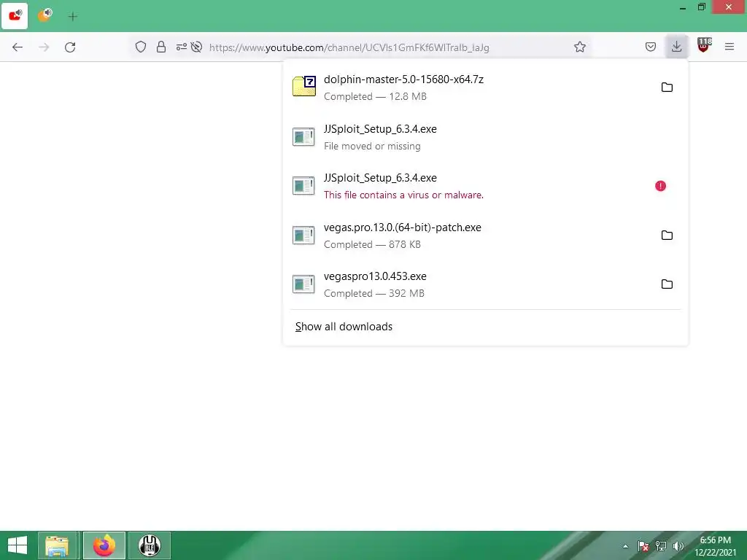The height and width of the screenshot is (560, 747).
Task: Click the exe icon of vegaspro13.0.453.exe
Action: pos(303,284)
